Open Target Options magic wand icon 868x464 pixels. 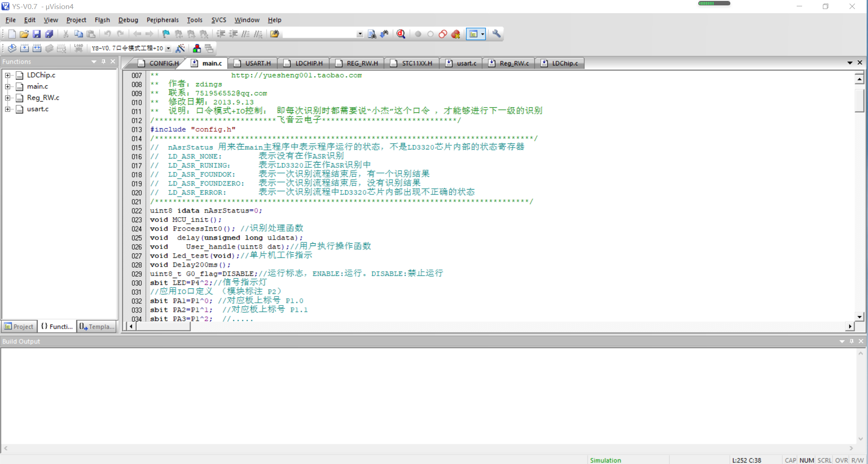(180, 48)
